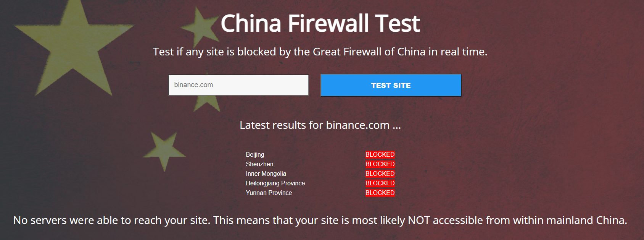Click the Shenzhen location label
The image size is (644, 240).
(259, 164)
